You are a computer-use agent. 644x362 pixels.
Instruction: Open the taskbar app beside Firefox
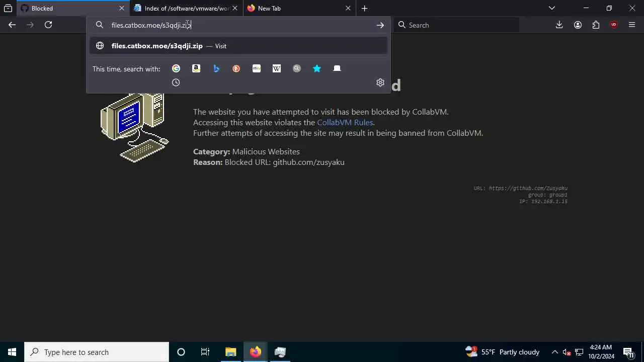point(280,352)
